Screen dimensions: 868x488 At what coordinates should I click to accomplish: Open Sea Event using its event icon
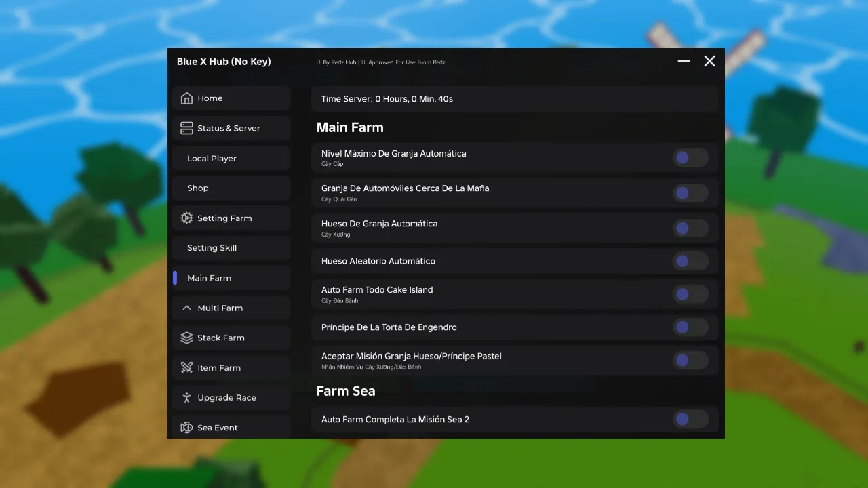point(187,427)
